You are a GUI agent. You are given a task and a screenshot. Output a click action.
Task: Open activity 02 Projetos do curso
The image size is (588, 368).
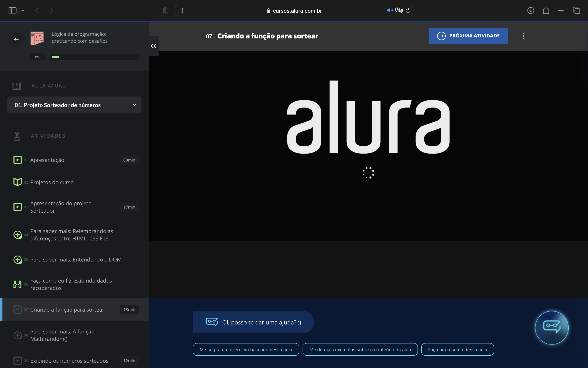[x=74, y=182]
